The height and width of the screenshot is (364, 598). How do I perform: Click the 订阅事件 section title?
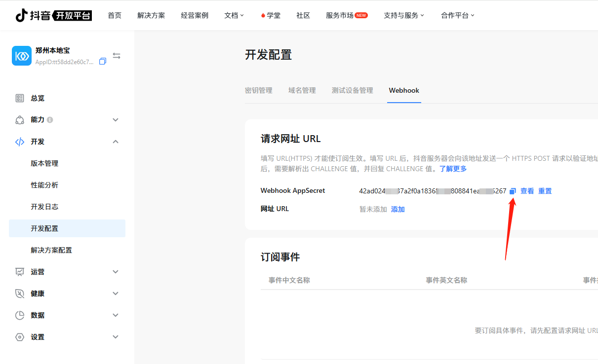280,257
